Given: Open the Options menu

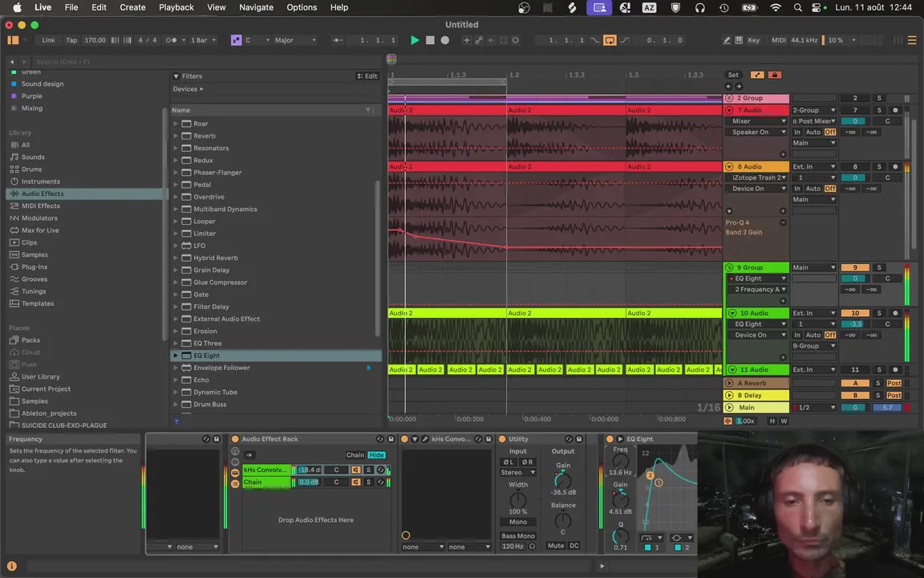Looking at the screenshot, I should pyautogui.click(x=302, y=7).
